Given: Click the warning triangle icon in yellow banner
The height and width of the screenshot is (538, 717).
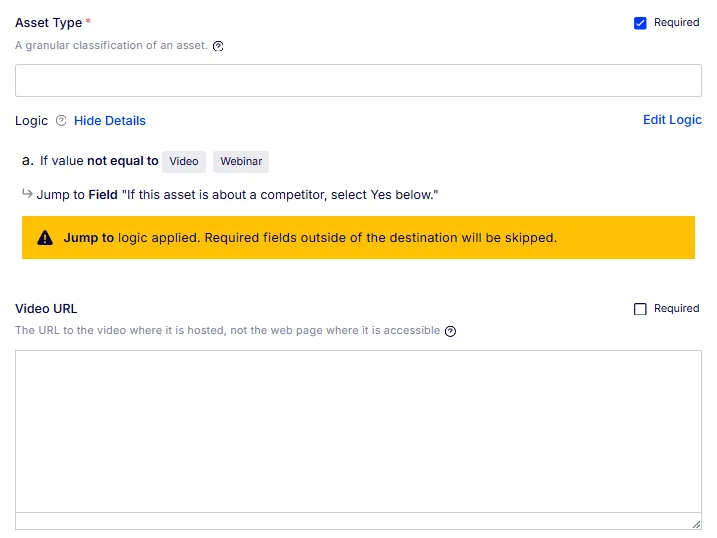Looking at the screenshot, I should 45,238.
